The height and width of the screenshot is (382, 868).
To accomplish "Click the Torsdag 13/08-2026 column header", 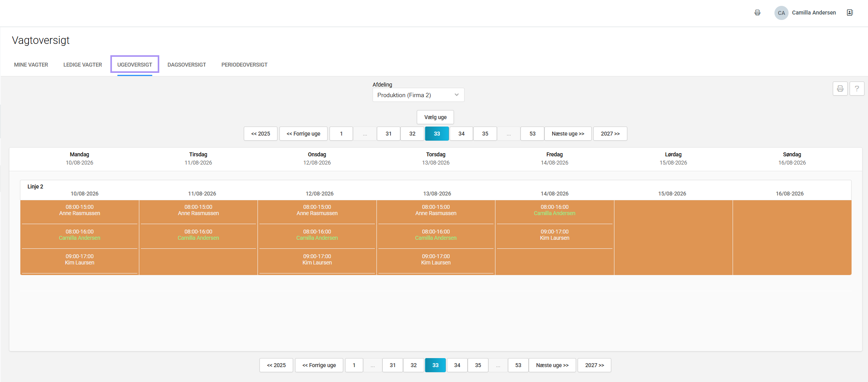I will [436, 159].
